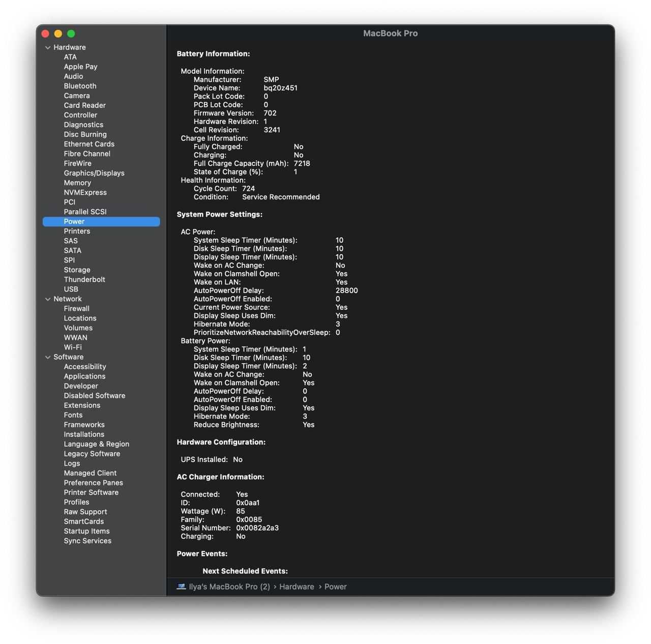Open Graphics/Displays information
651x644 pixels.
[x=94, y=173]
